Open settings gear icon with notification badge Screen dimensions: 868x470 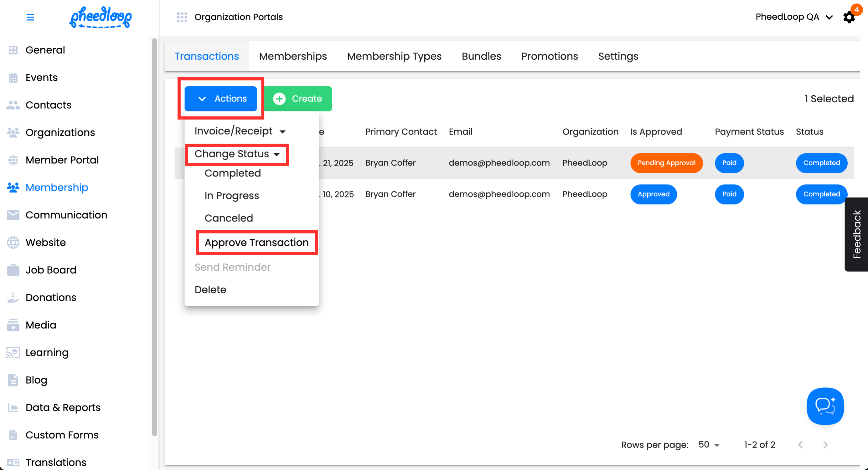pos(849,17)
